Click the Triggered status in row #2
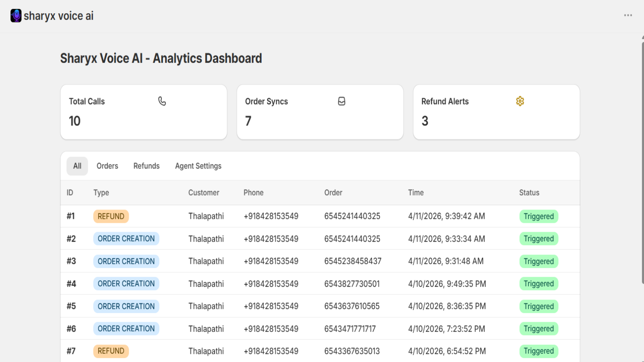This screenshot has width=644, height=362. (539, 239)
